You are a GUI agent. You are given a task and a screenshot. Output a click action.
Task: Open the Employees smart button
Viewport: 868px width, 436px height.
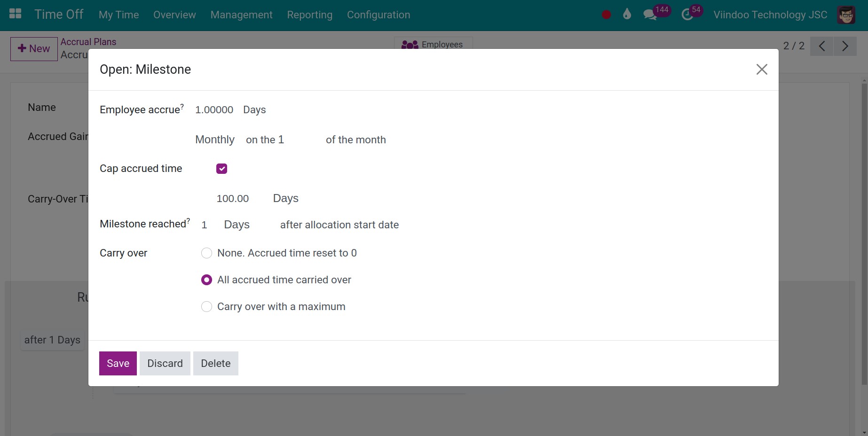[x=433, y=44]
